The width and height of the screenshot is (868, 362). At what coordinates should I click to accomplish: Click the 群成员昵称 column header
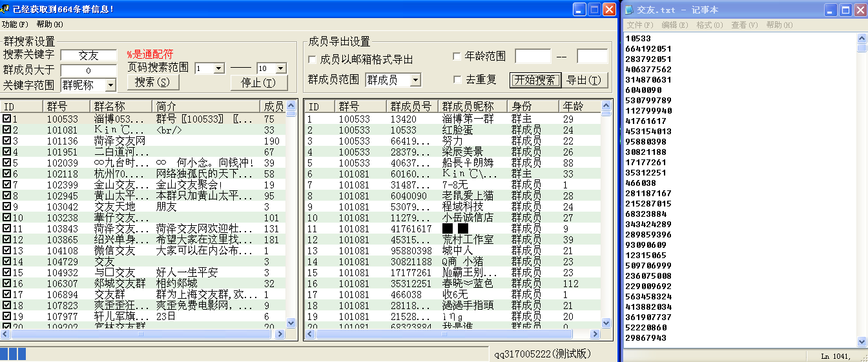[x=472, y=106]
